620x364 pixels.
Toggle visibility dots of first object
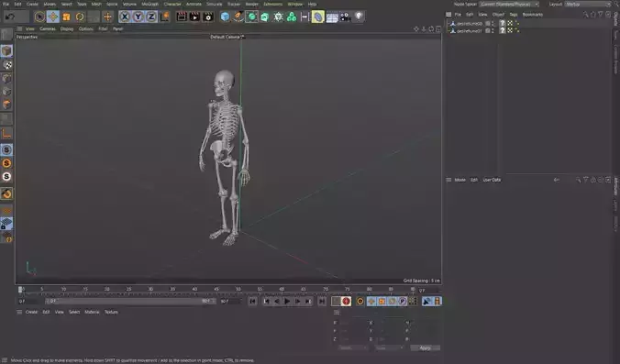(493, 24)
